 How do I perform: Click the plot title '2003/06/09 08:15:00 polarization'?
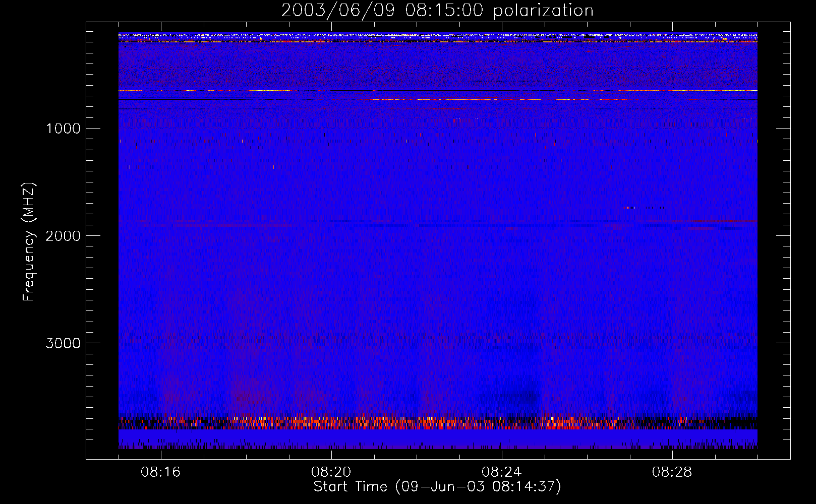coord(437,10)
